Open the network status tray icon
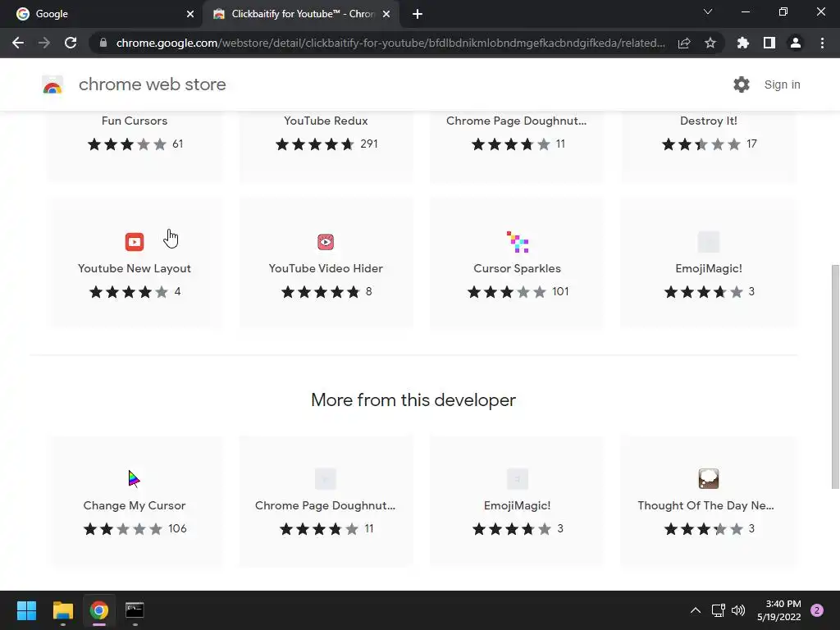The width and height of the screenshot is (840, 630). pos(718,610)
